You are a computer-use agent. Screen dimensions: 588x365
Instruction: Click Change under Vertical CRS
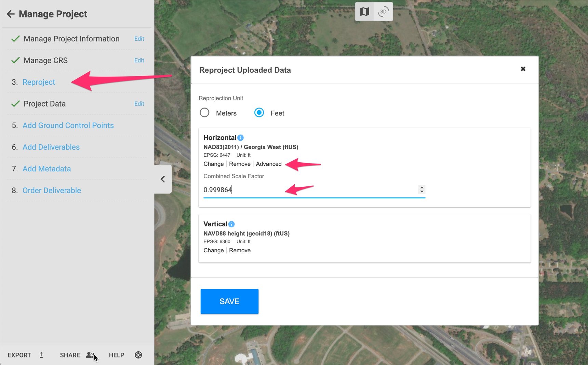click(x=213, y=250)
